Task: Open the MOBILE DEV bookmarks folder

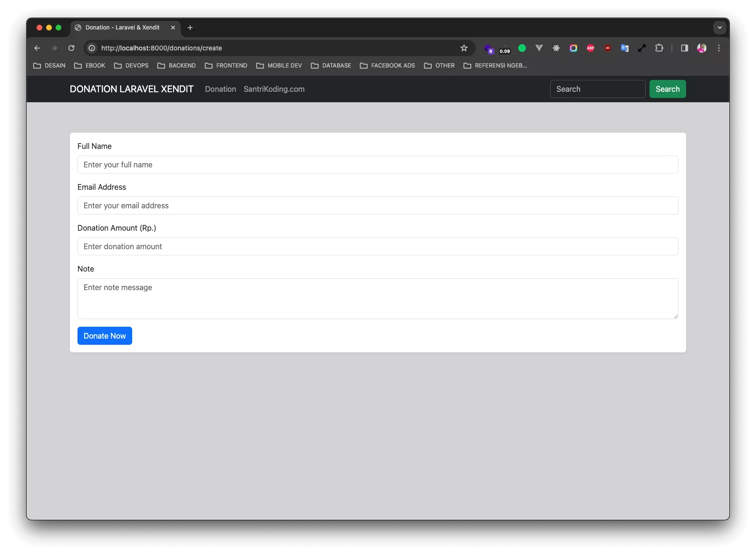Action: coord(279,66)
